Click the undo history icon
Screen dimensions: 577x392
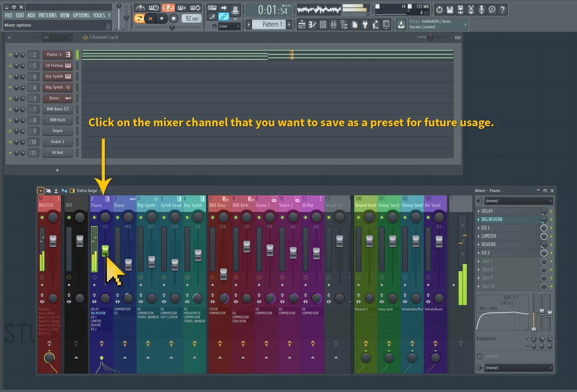pyautogui.click(x=439, y=10)
